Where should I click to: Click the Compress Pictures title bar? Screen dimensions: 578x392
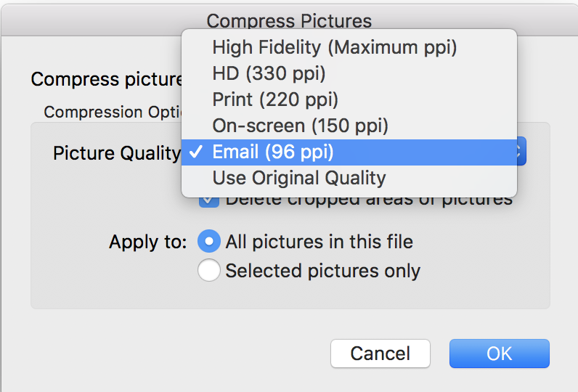coord(289,20)
